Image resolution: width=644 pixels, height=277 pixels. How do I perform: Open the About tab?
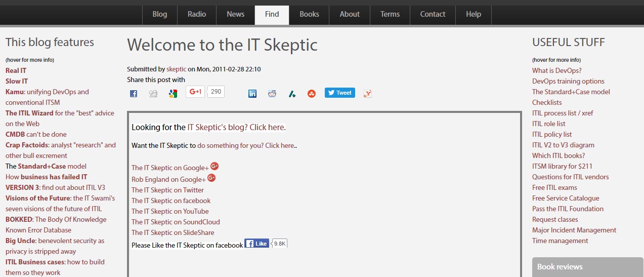coord(350,14)
